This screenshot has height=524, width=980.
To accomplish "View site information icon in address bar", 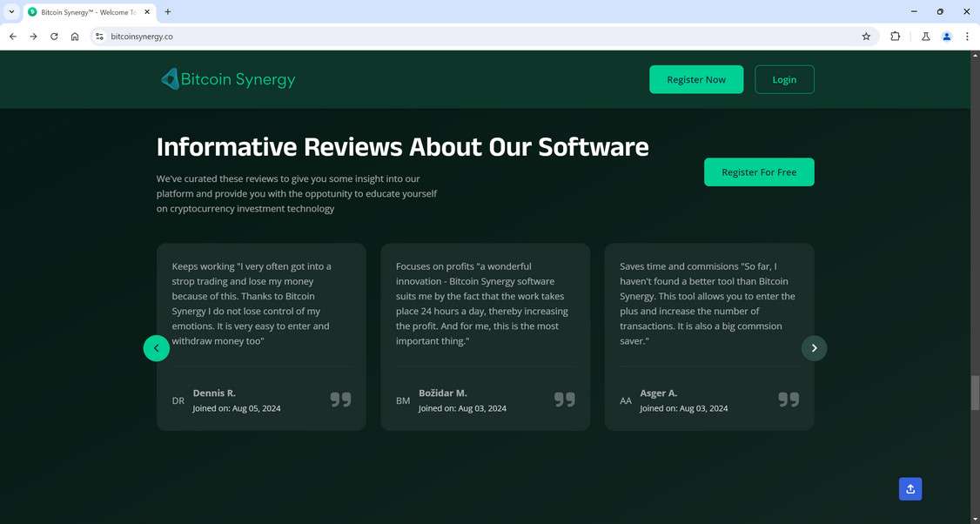I will [99, 37].
